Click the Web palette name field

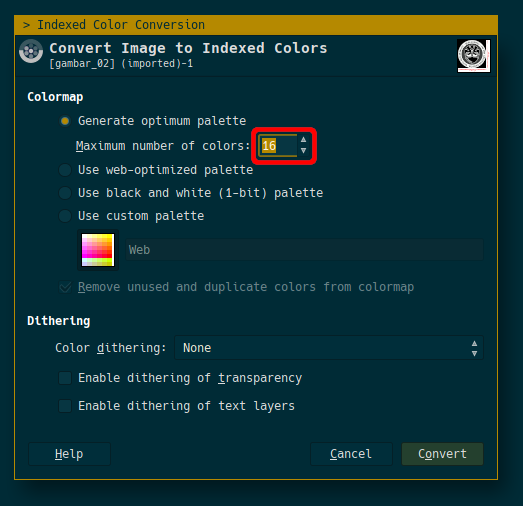[305, 249]
